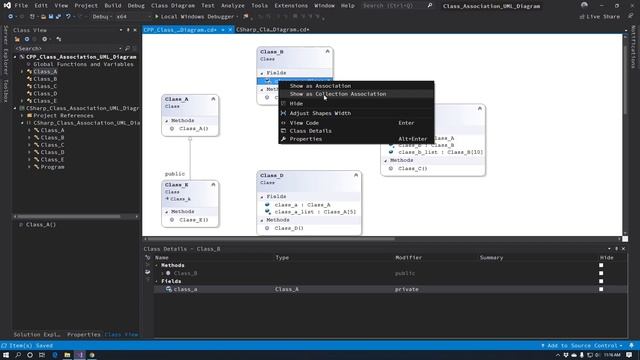Open Class View Settings gear icon

click(x=44, y=39)
